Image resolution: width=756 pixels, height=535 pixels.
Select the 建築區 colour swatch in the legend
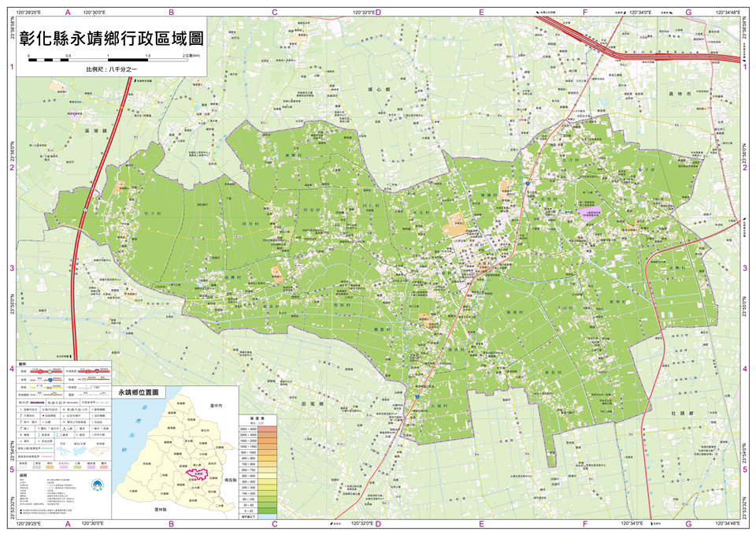[24, 467]
